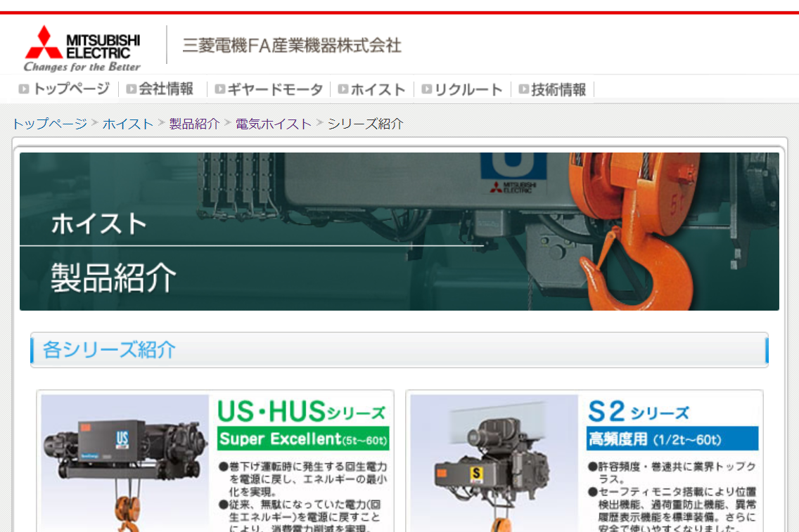Click the arrow icon beside リクルート menu
Screen dimensions: 799x532
427,89
